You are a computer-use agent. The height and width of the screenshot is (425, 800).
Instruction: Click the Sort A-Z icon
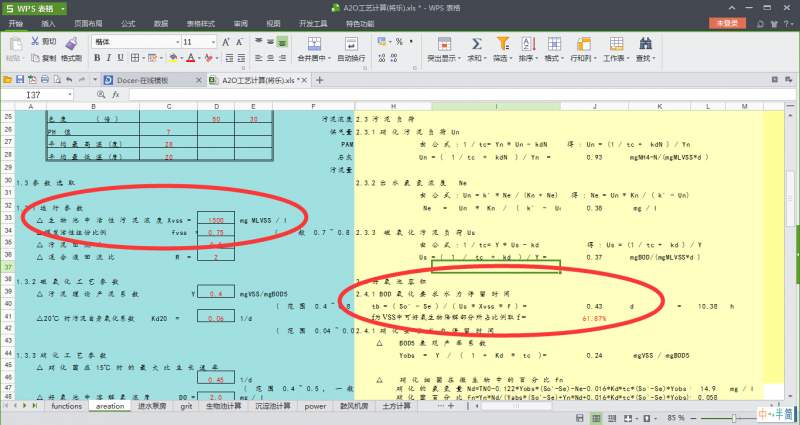(x=528, y=44)
